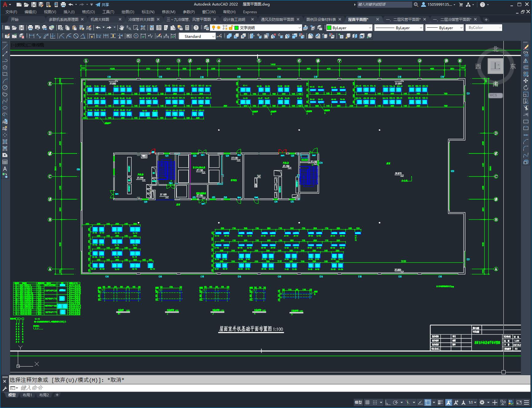Open the Layer Properties Manager icon

pos(206,28)
